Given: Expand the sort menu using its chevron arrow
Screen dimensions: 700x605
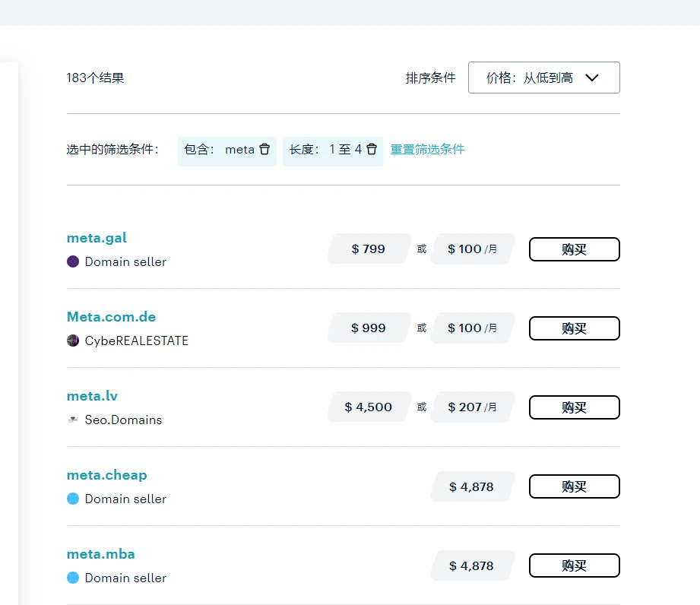Looking at the screenshot, I should click(592, 78).
